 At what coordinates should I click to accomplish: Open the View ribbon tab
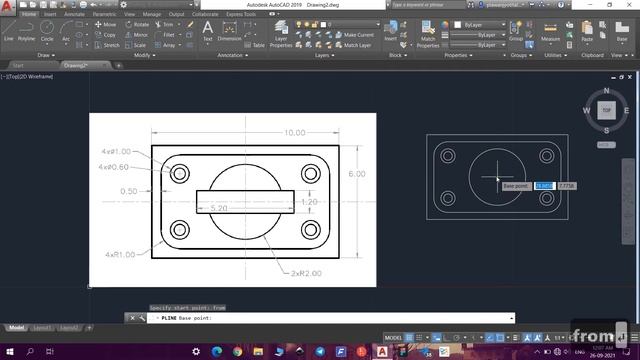click(130, 14)
